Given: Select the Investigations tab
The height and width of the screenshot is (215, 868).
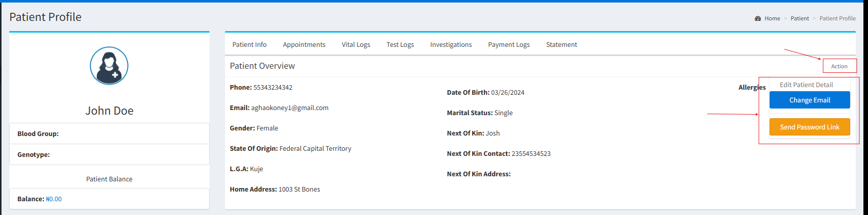Looking at the screenshot, I should pyautogui.click(x=451, y=45).
